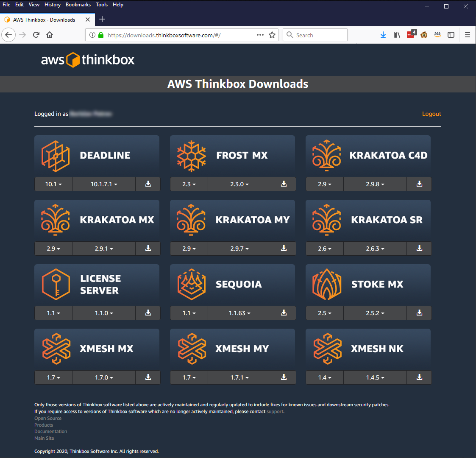
Task: Expand the Frost MX 2.3 major version dropdown
Action: point(189,184)
